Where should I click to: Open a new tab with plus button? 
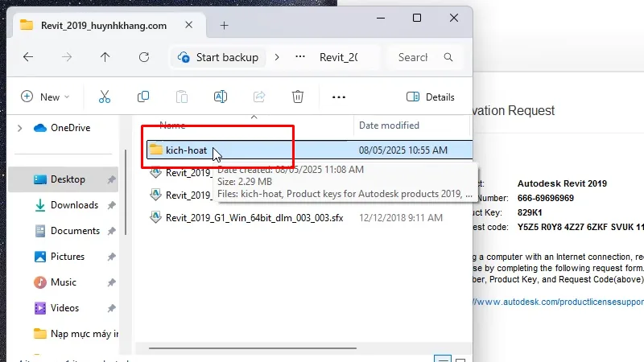[x=224, y=25]
